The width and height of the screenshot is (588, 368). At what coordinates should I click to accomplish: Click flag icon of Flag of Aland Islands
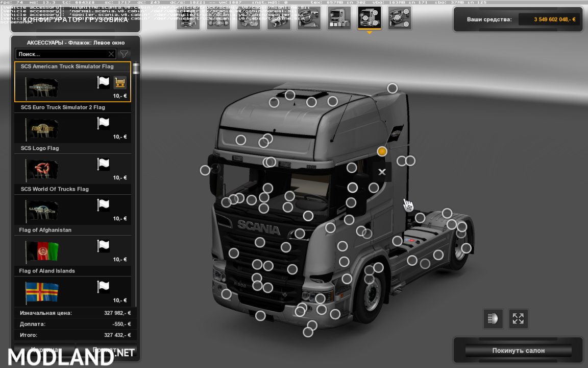[x=103, y=287]
